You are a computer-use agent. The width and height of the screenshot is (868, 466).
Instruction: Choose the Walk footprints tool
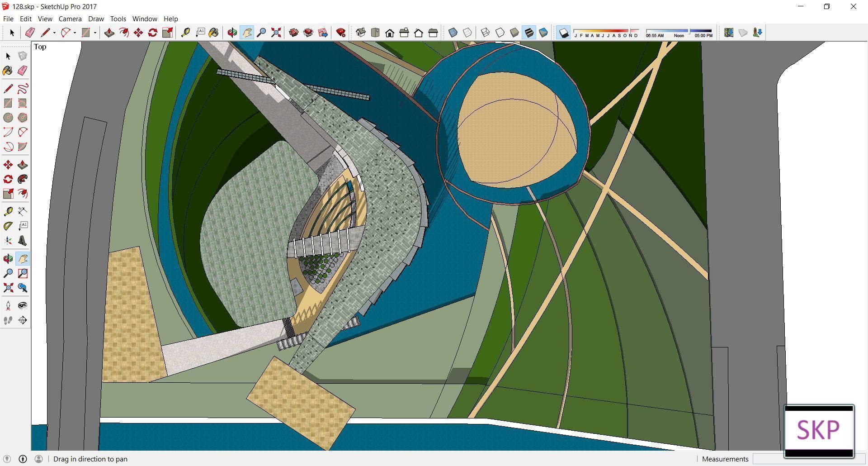tap(8, 320)
